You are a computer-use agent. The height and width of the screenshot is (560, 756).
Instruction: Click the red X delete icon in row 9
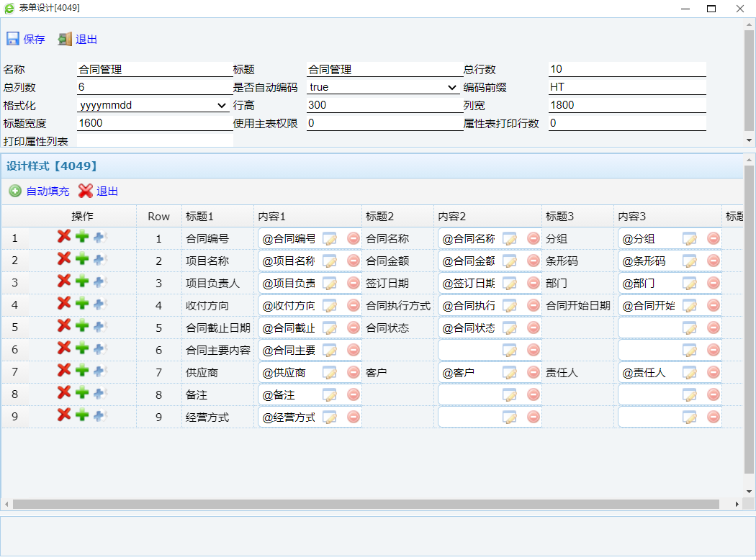[64, 415]
